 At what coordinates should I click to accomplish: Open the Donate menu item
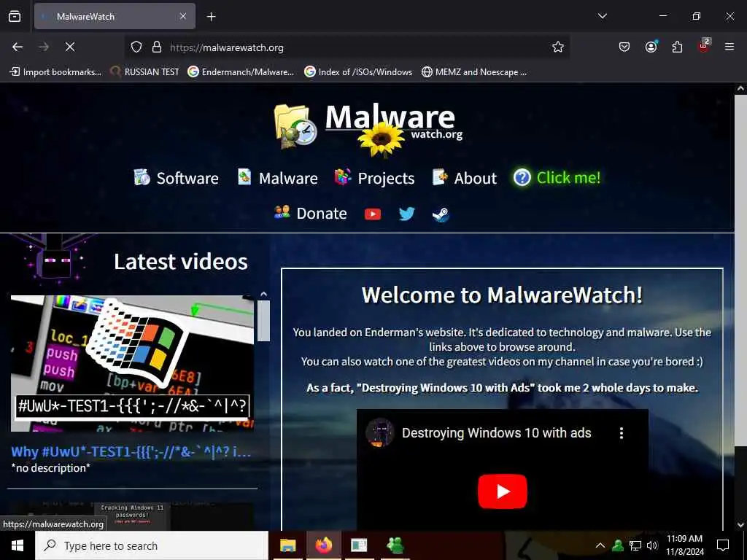click(311, 214)
